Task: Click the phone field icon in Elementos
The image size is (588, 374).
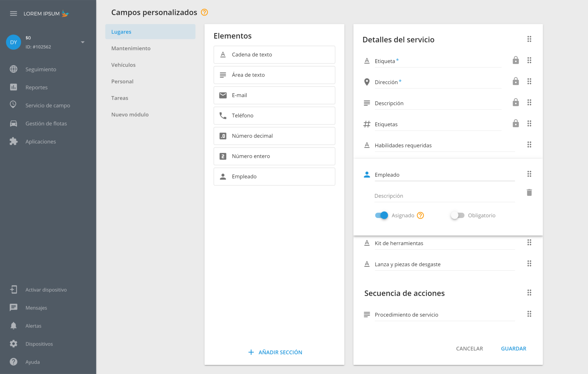Action: (x=223, y=115)
